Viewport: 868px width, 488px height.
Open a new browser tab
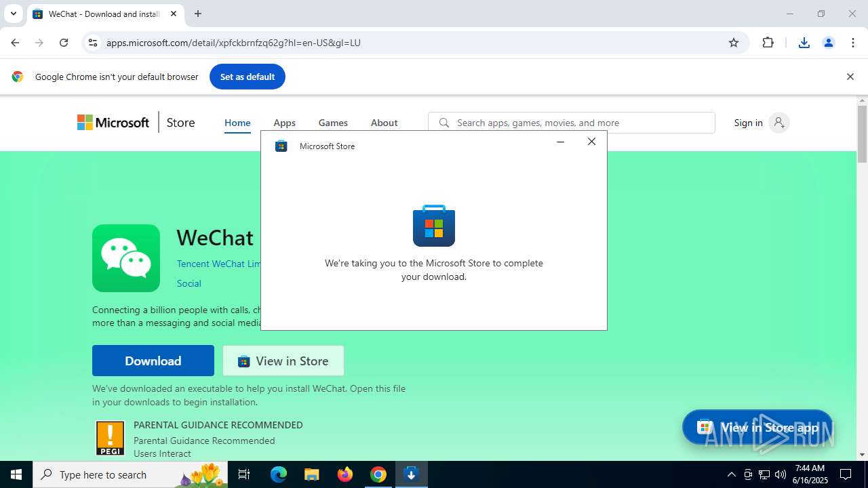[x=198, y=14]
